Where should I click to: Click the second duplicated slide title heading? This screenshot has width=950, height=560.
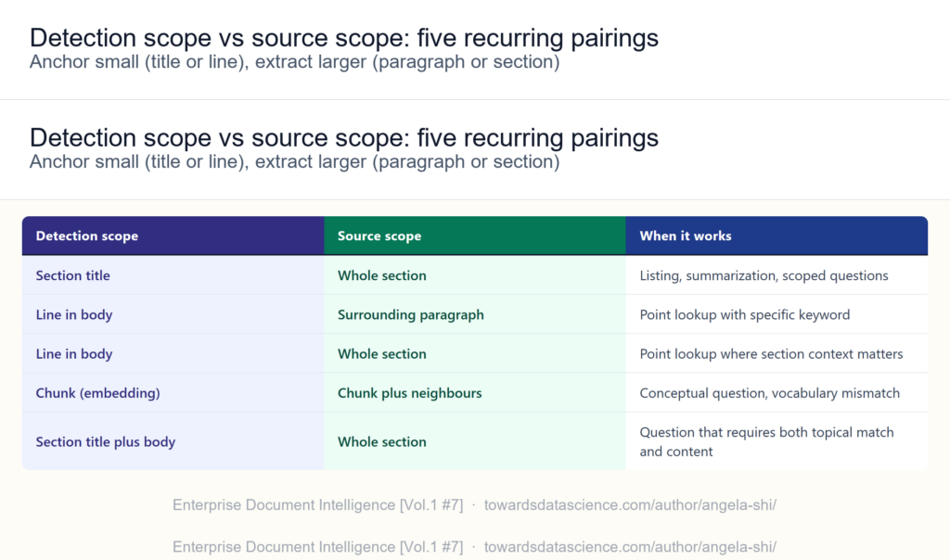(343, 137)
